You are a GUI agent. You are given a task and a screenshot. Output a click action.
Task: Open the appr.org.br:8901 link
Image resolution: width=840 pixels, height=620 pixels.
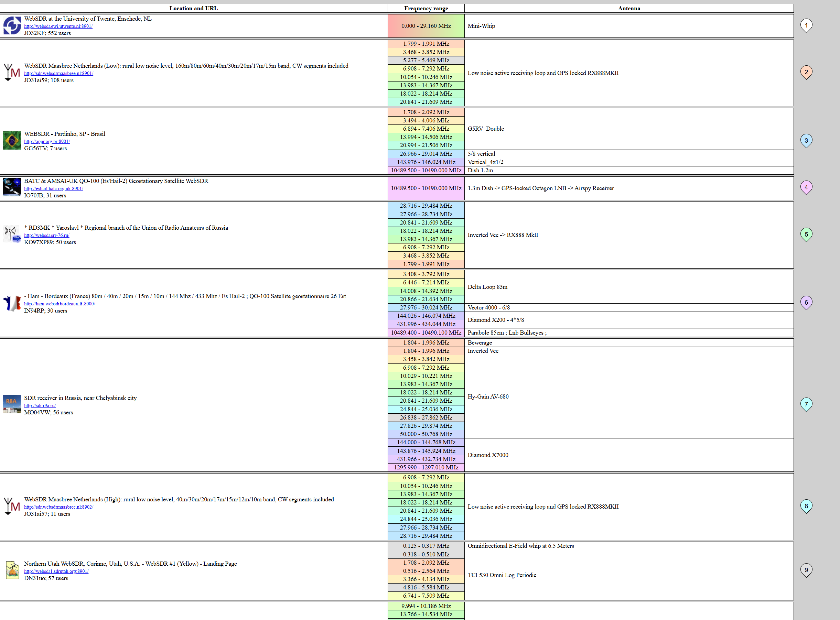click(47, 141)
